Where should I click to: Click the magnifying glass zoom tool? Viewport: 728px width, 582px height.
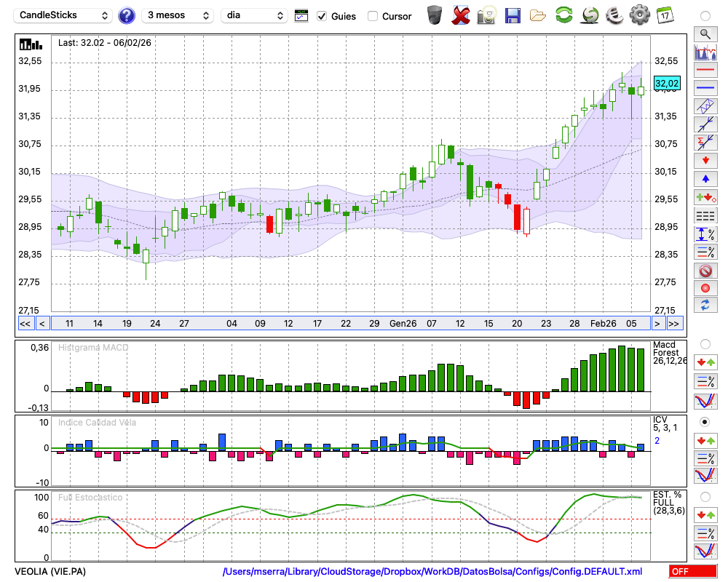click(x=705, y=34)
